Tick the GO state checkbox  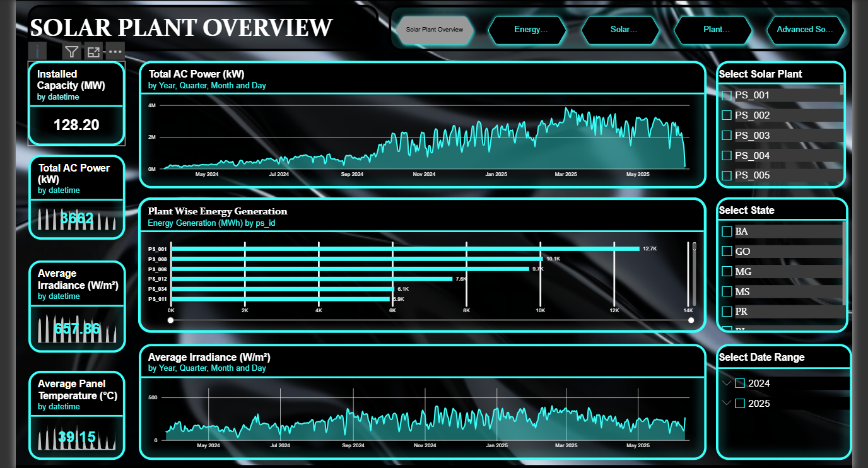click(x=727, y=252)
